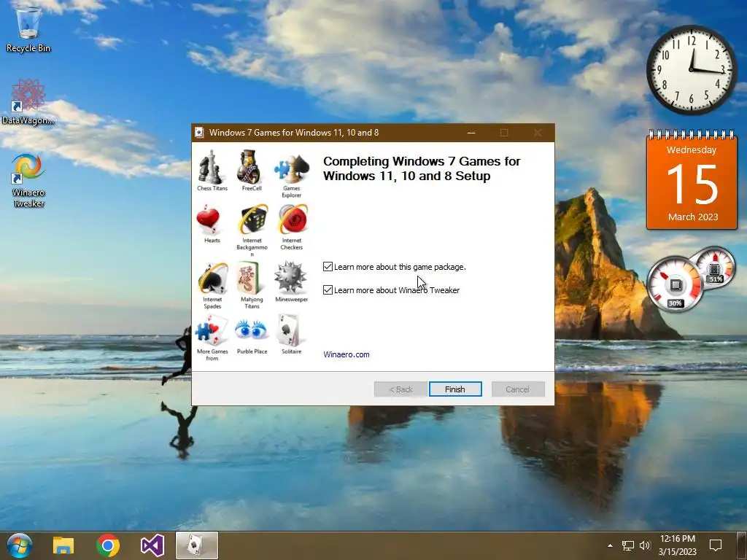The height and width of the screenshot is (560, 747).
Task: Click the disabled Back button
Action: [x=400, y=389]
